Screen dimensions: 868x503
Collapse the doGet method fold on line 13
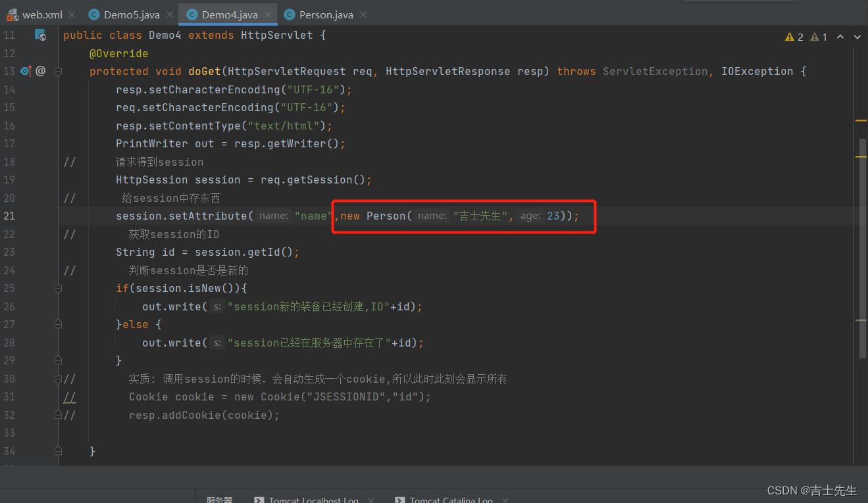coord(58,71)
